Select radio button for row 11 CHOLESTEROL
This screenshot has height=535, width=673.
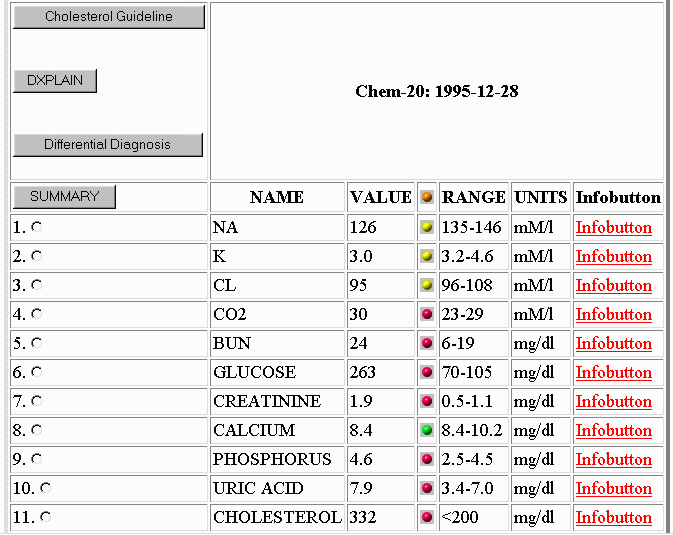[x=46, y=517]
